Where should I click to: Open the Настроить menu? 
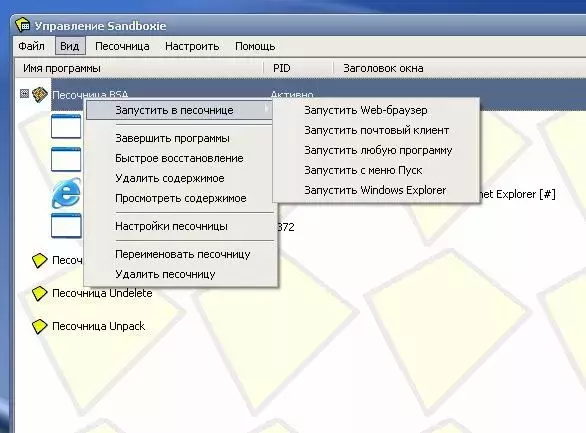(x=192, y=46)
